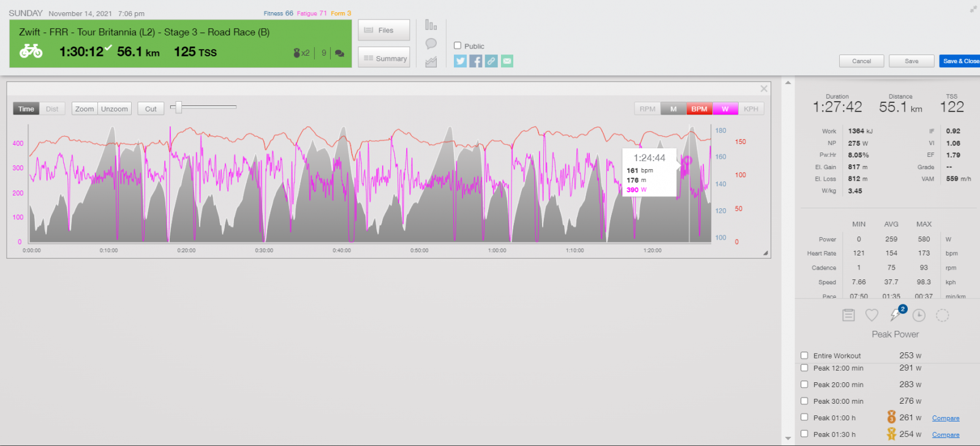Share the workout on Facebook
The height and width of the screenshot is (446, 980).
click(476, 61)
